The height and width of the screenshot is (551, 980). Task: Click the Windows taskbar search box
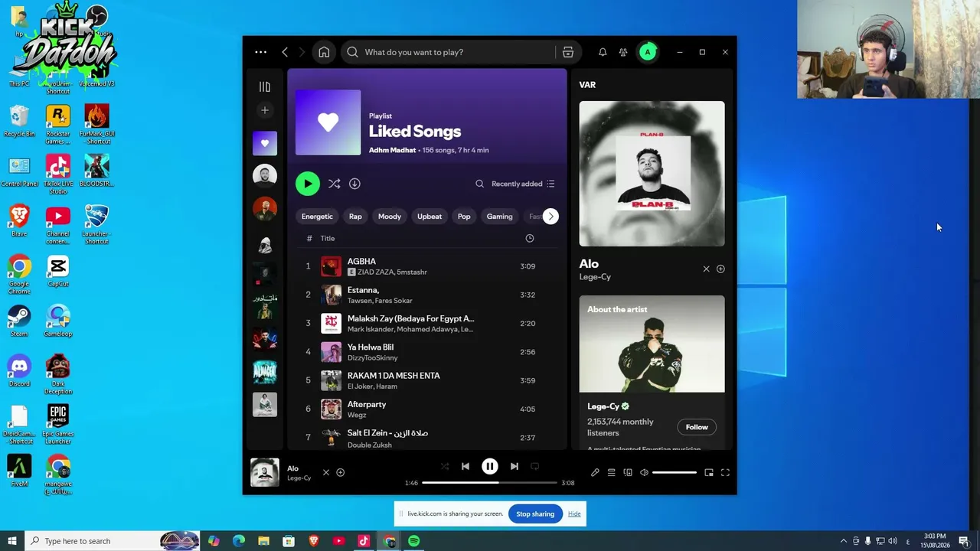tap(112, 541)
